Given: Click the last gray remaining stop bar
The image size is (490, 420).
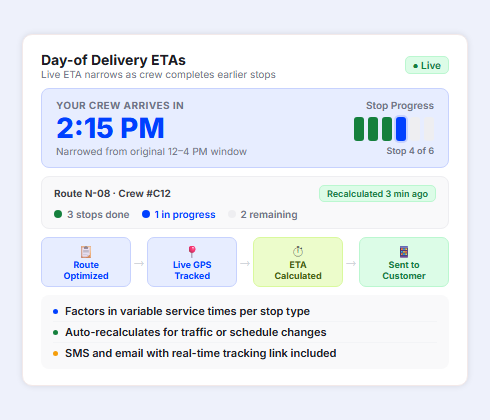Looking at the screenshot, I should [x=429, y=129].
